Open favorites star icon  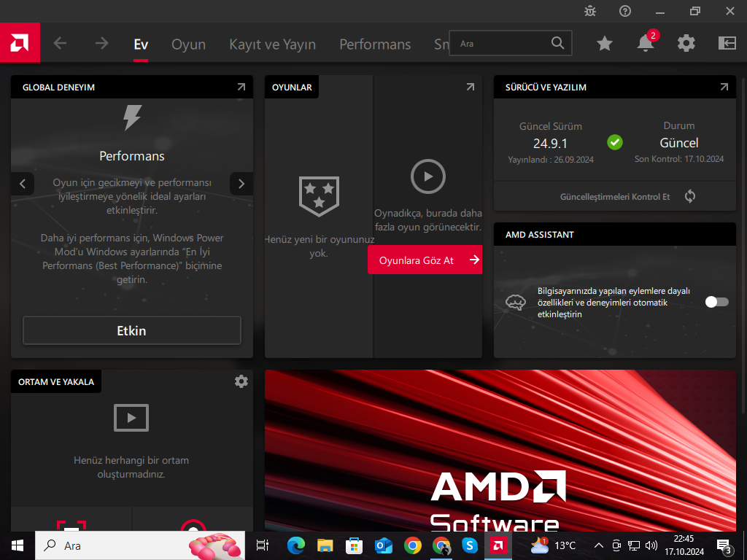605,43
